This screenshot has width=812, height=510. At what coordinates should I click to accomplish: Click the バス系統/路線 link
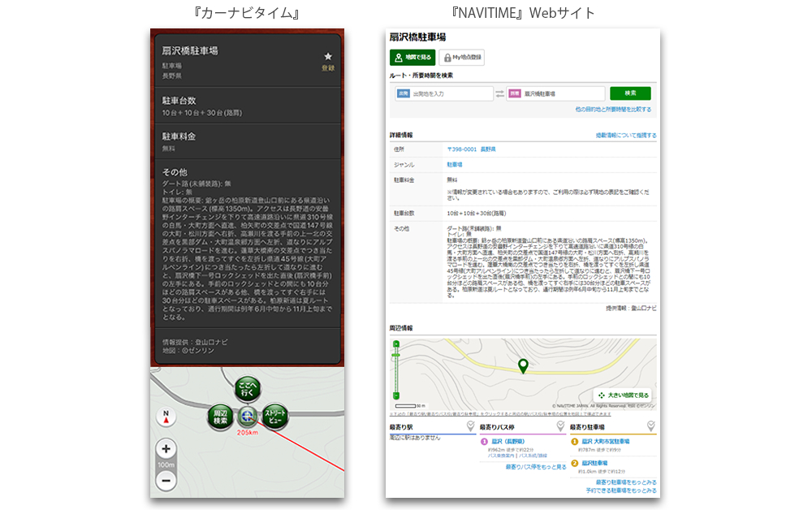pyautogui.click(x=533, y=456)
